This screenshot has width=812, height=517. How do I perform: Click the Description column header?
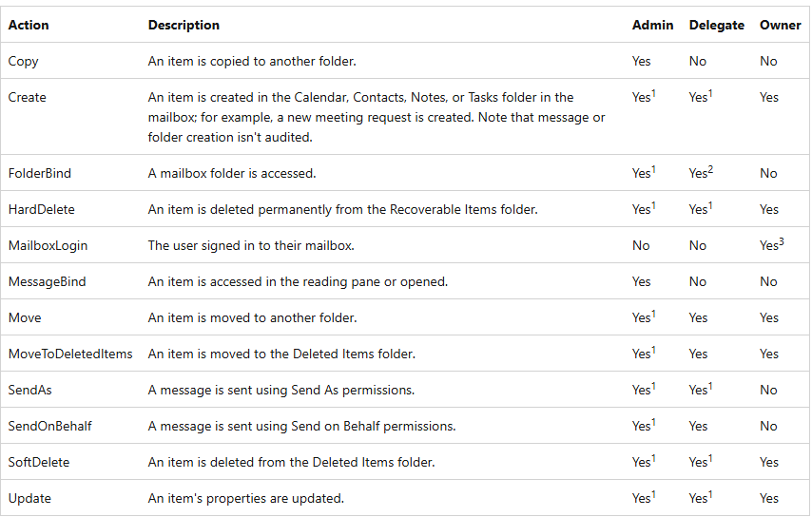184,25
